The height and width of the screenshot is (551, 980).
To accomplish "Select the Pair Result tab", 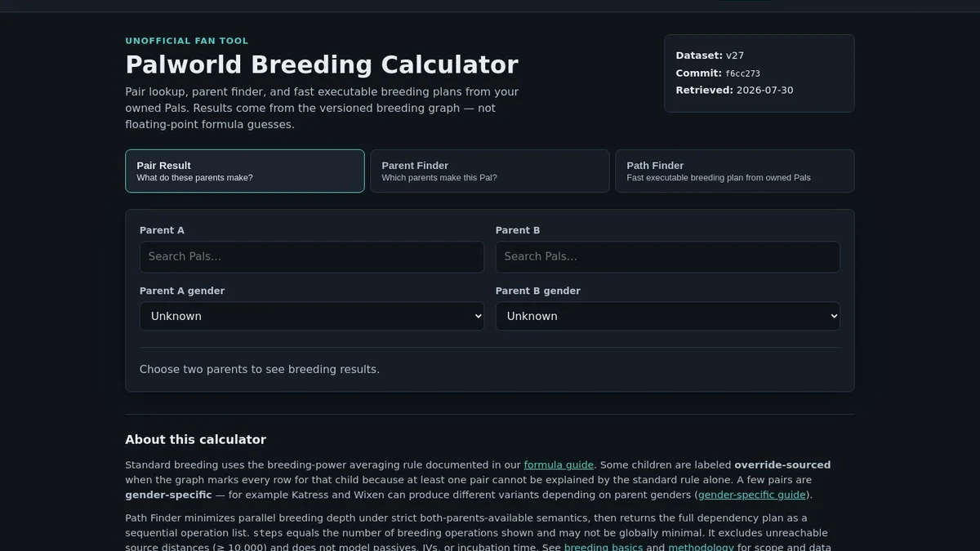I will (x=245, y=171).
